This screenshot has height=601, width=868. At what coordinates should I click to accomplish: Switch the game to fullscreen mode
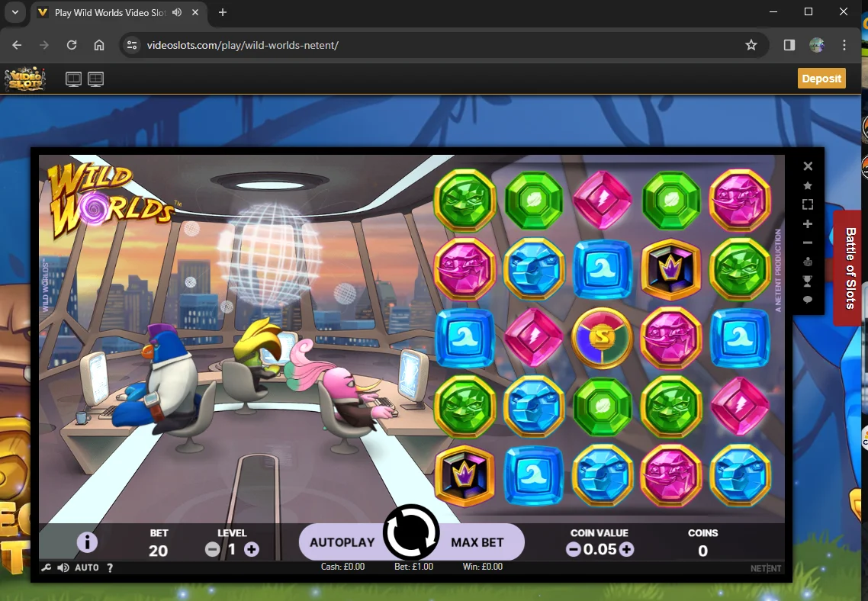(x=808, y=204)
